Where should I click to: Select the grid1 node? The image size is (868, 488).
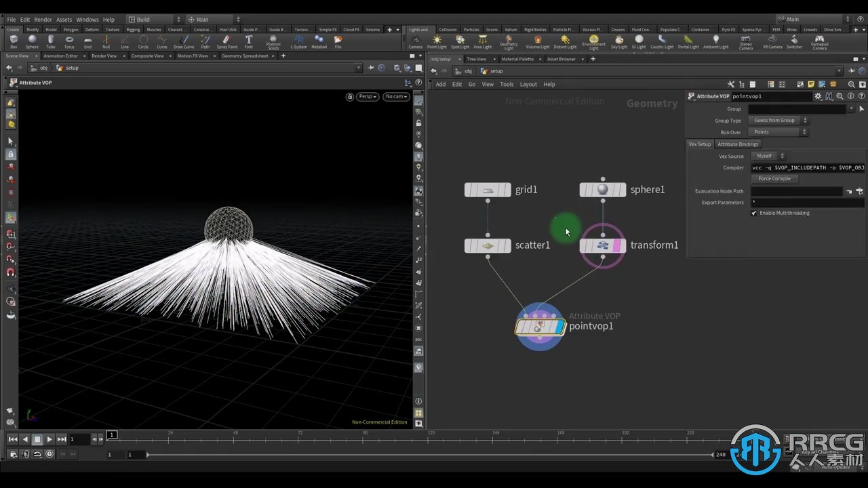(488, 190)
